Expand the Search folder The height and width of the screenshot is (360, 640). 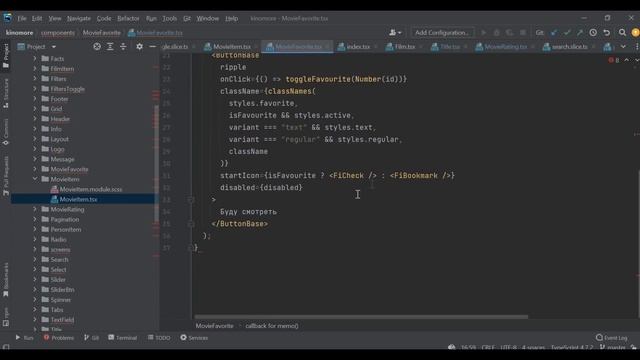point(35,259)
